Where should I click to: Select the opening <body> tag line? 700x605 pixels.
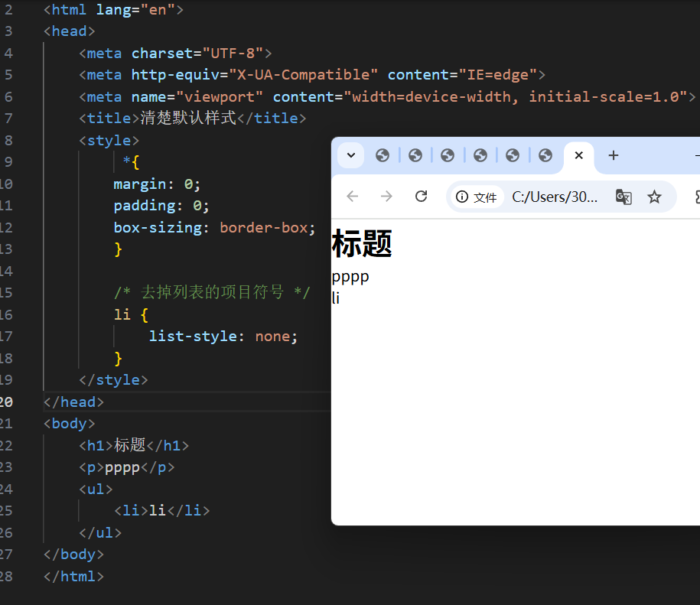click(69, 424)
